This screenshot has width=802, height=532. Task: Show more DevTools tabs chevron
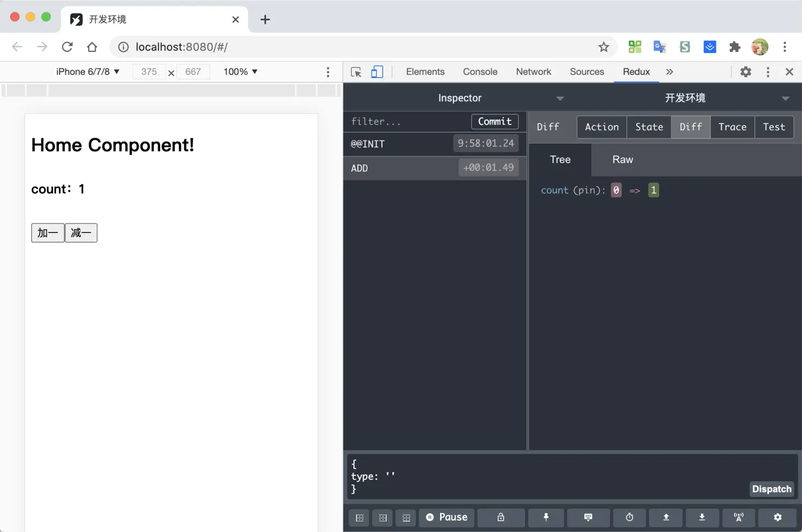pyautogui.click(x=669, y=72)
